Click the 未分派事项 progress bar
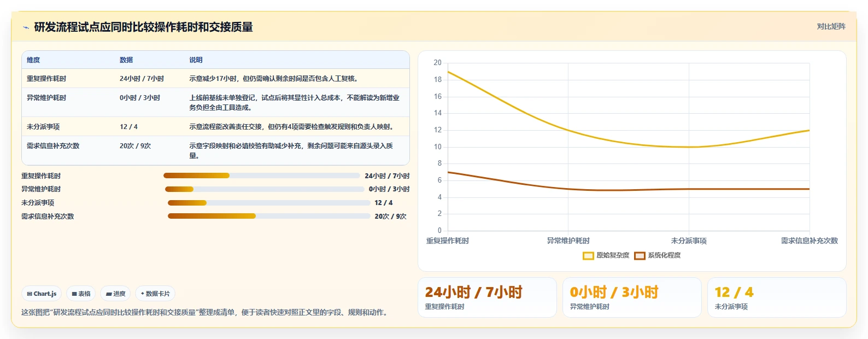The image size is (868, 339). (269, 203)
